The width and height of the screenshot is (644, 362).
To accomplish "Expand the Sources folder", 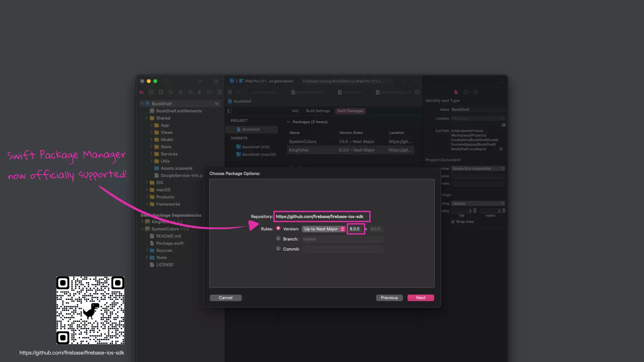I will [147, 250].
